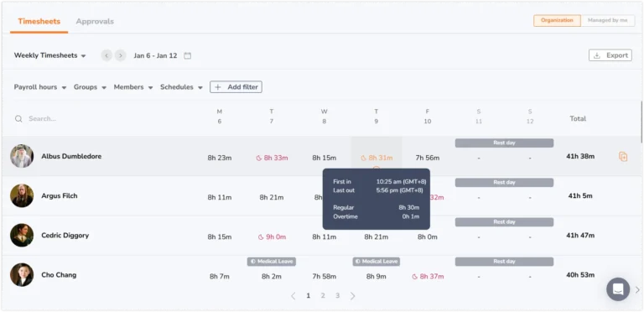Switch view to Organization
644x312 pixels.
[x=557, y=20]
